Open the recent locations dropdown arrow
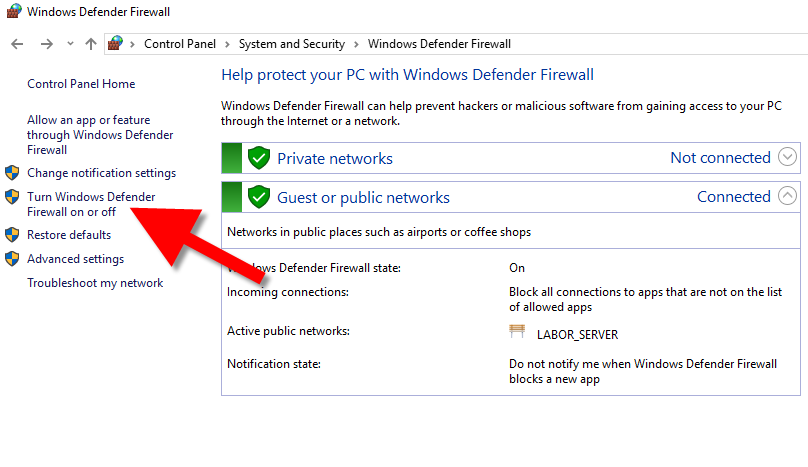Viewport: 808px width, 467px height. coord(70,44)
